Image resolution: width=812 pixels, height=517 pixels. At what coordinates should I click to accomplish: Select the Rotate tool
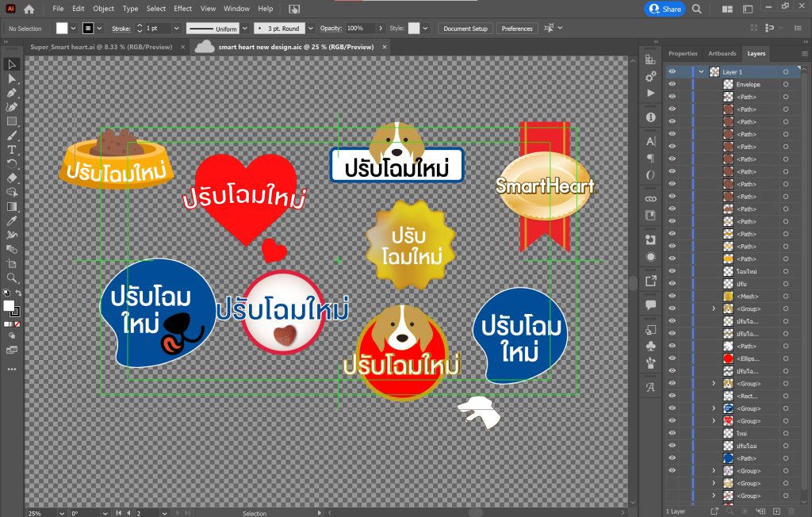[x=11, y=163]
